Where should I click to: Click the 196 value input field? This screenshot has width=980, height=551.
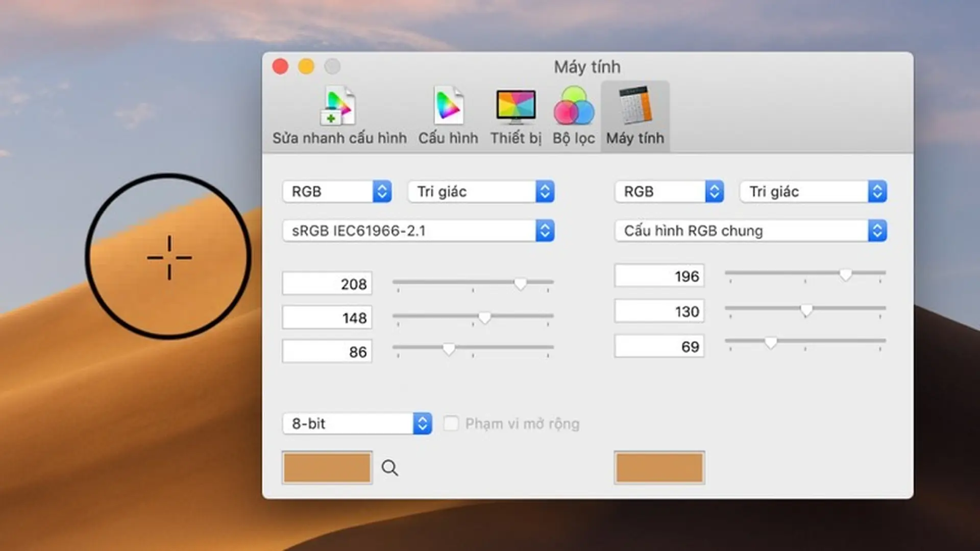659,276
